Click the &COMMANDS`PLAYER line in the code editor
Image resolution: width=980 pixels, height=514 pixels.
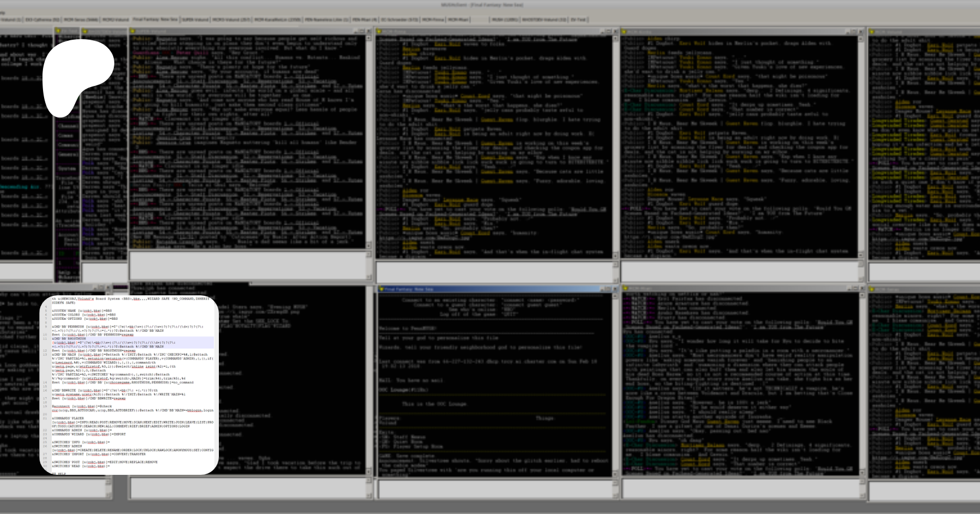click(x=69, y=418)
